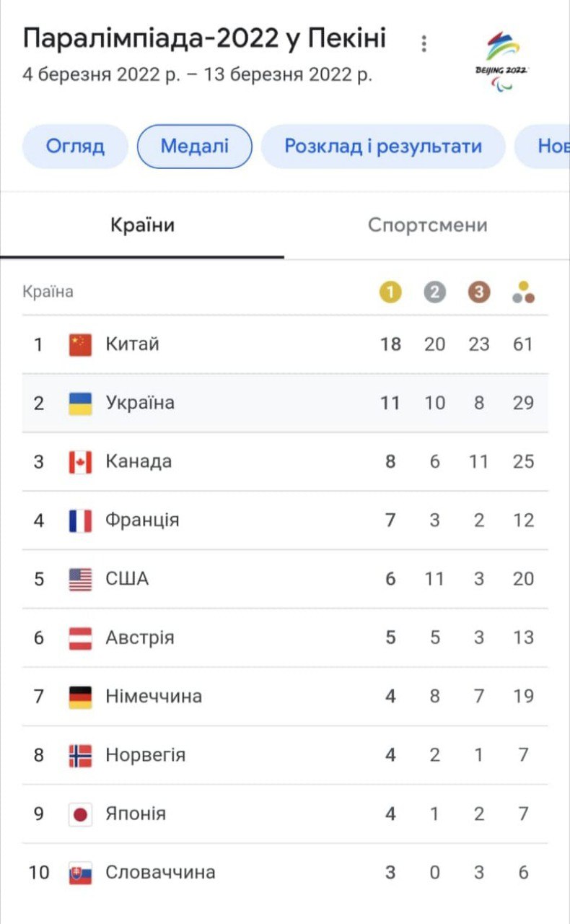The height and width of the screenshot is (924, 570).
Task: Click the Норвегія country name
Action: [145, 755]
